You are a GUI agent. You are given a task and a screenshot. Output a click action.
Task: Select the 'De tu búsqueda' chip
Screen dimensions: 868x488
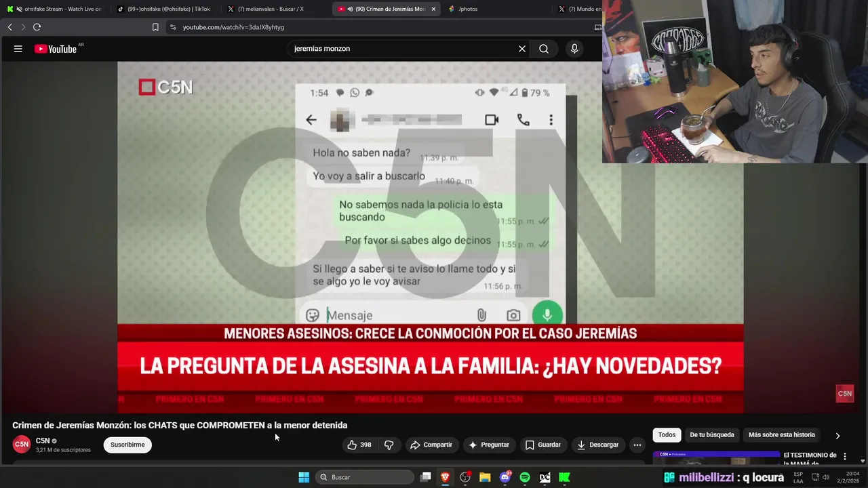point(712,435)
